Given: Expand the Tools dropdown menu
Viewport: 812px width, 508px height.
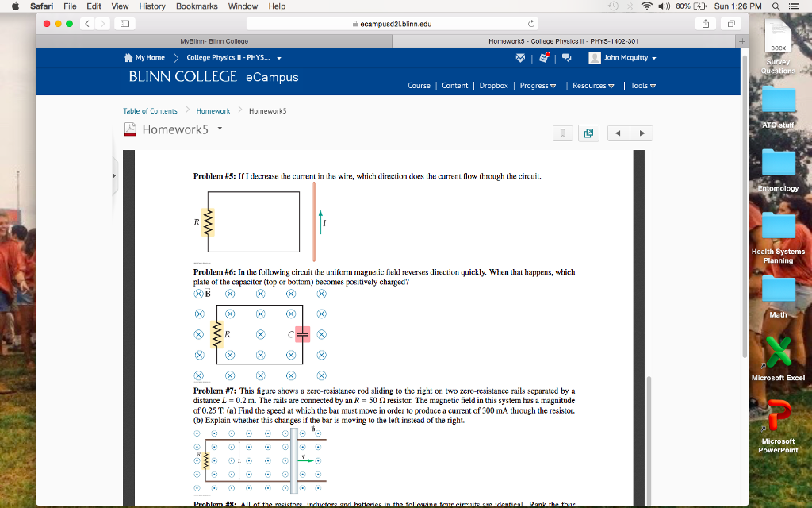Looking at the screenshot, I should (x=653, y=86).
